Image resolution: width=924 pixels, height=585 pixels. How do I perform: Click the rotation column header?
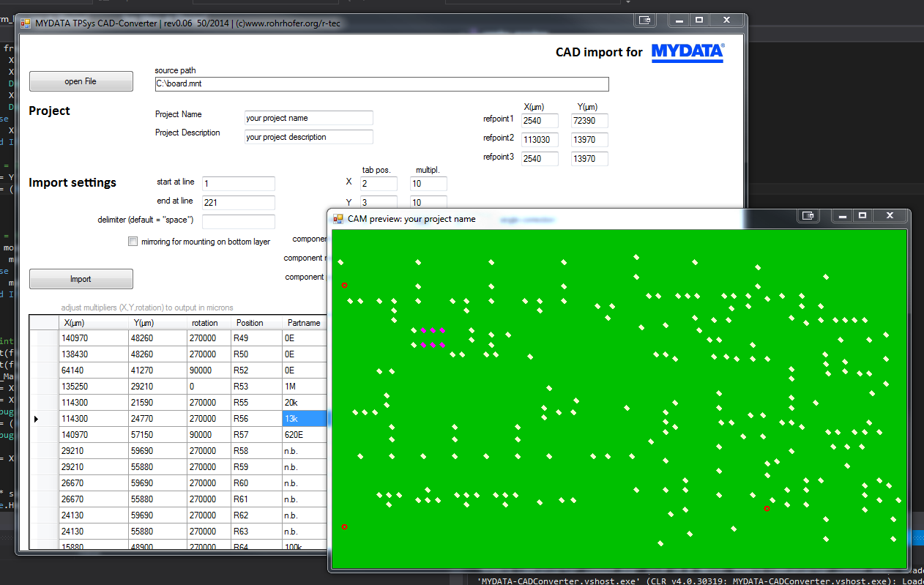[x=209, y=322]
